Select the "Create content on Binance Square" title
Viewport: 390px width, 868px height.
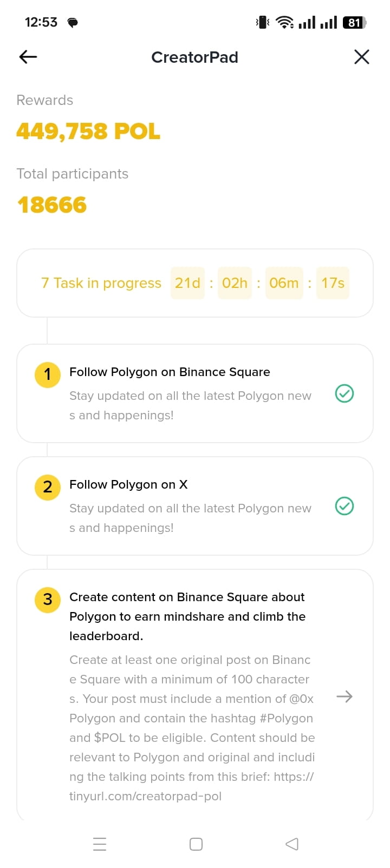[187, 616]
